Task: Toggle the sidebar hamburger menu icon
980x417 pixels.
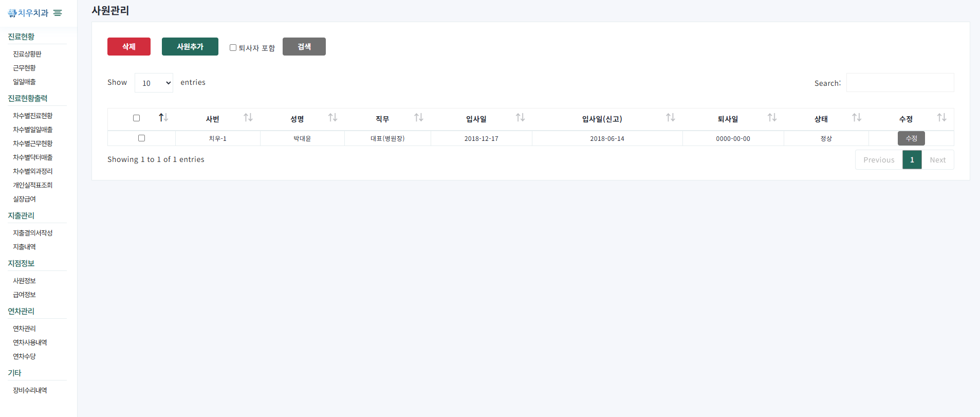Action: point(58,13)
